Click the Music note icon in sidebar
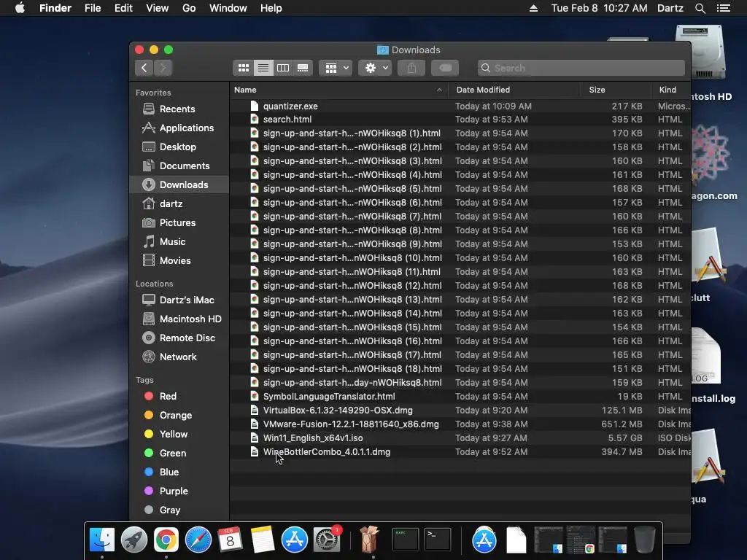Viewport: 747px width, 560px height. [x=149, y=242]
